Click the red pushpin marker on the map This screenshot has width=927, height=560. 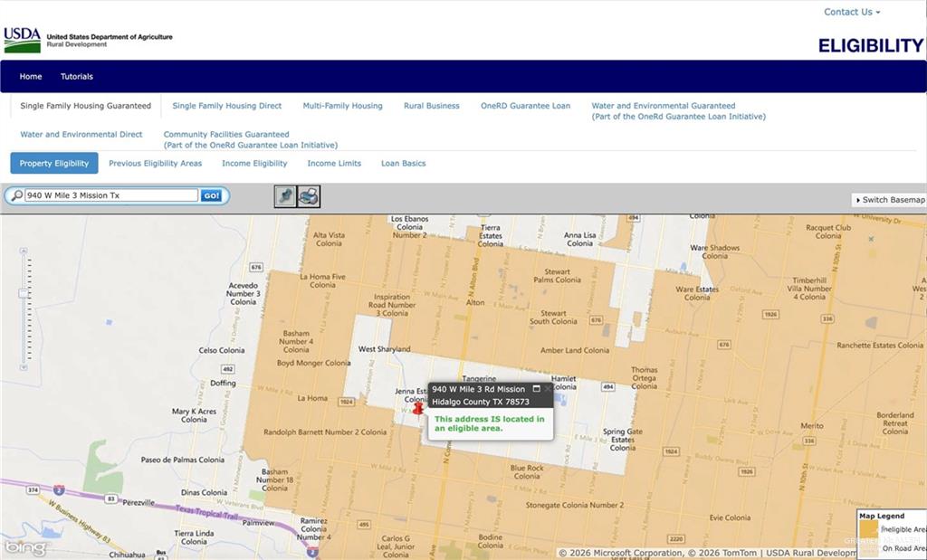coord(417,408)
